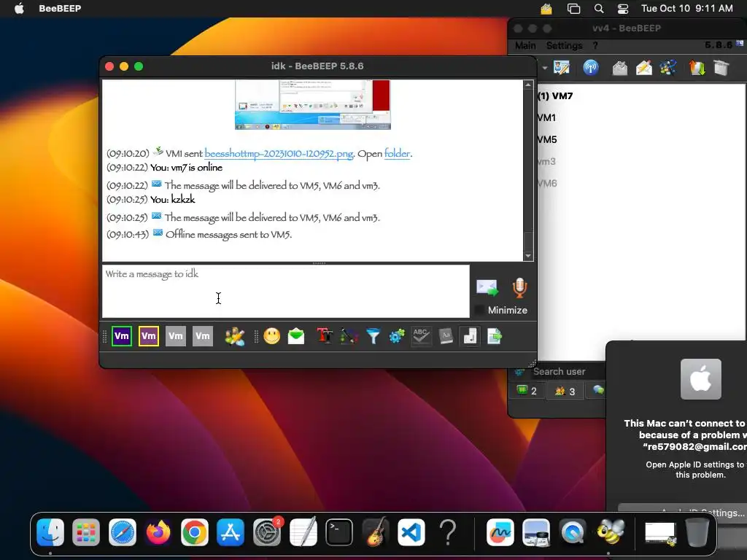Viewport: 747px width, 560px height.
Task: Switch to the chats tab showing 2
Action: tap(527, 391)
